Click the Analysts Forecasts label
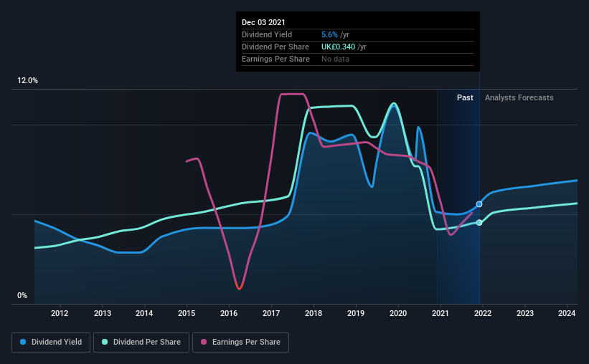This screenshot has height=364, width=589. (519, 97)
